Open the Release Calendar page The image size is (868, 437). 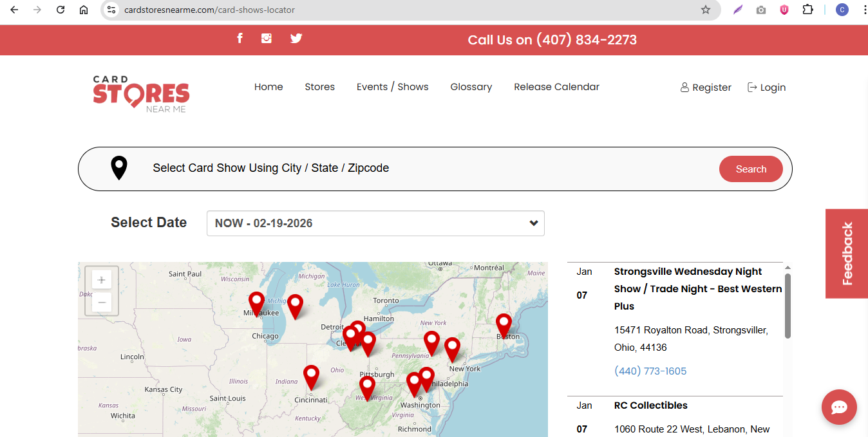pos(556,87)
